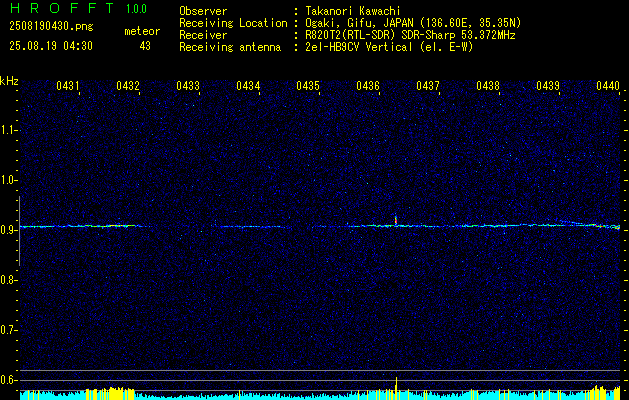
Task: Click the 0434 time marker
Action: click(x=248, y=85)
